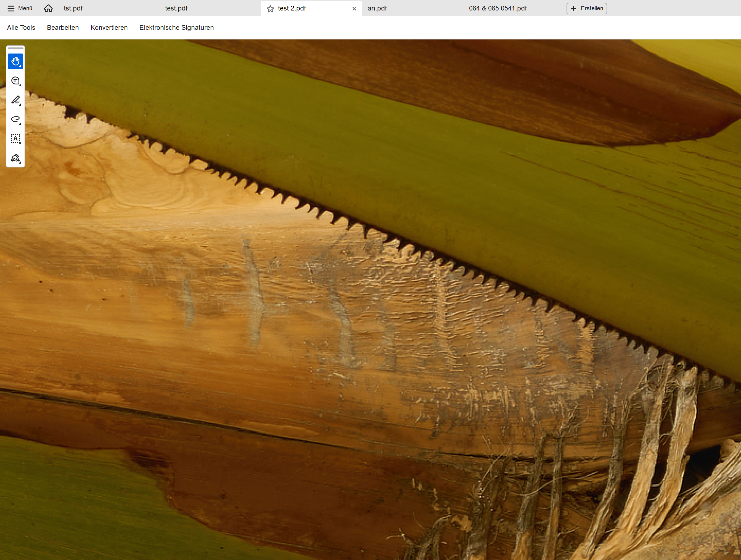This screenshot has height=560, width=741.
Task: Click the home icon
Action: [x=48, y=8]
